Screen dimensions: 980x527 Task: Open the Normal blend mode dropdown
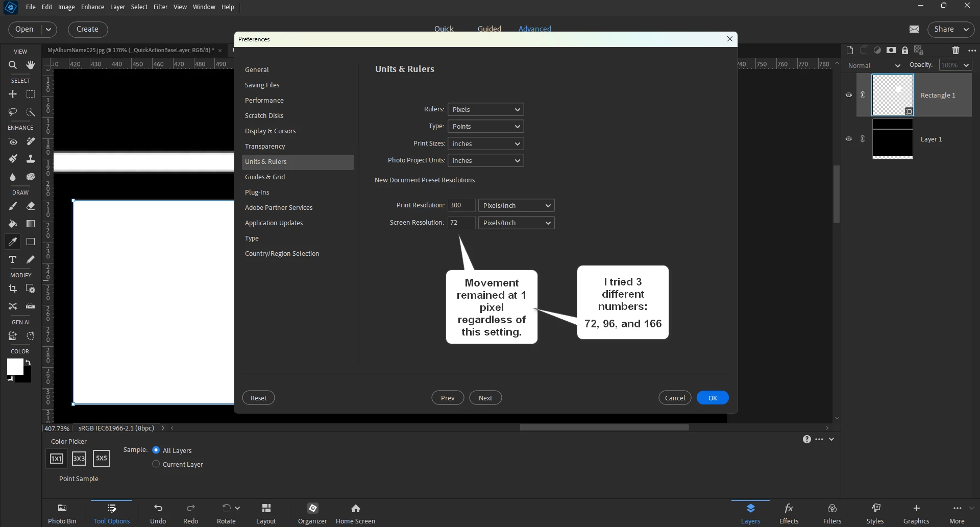pos(874,65)
